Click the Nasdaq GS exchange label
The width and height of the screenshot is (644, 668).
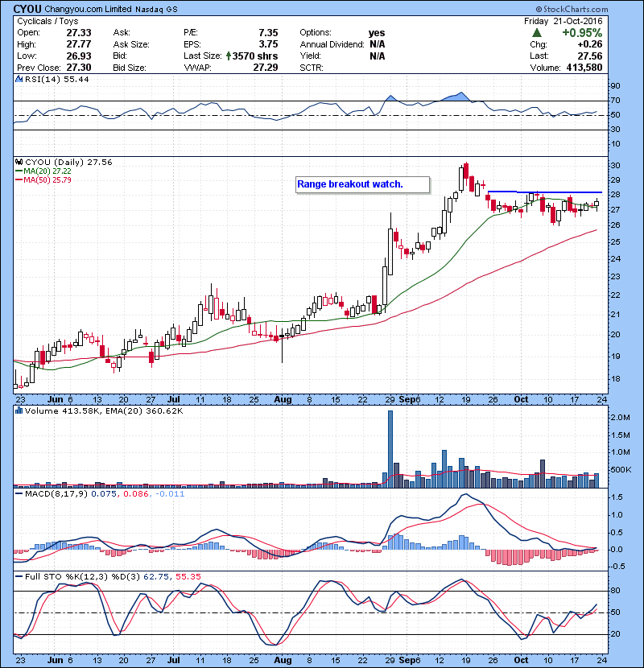coord(156,10)
